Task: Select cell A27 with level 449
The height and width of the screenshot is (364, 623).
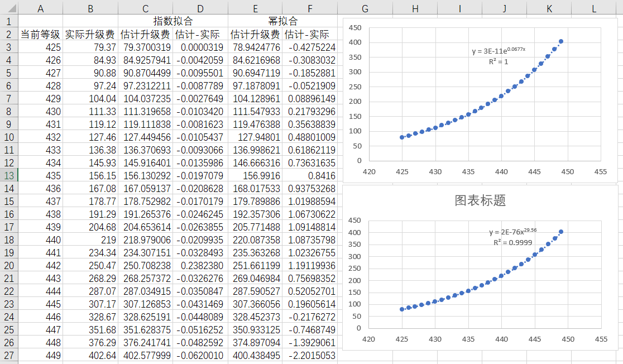Action: 40,355
